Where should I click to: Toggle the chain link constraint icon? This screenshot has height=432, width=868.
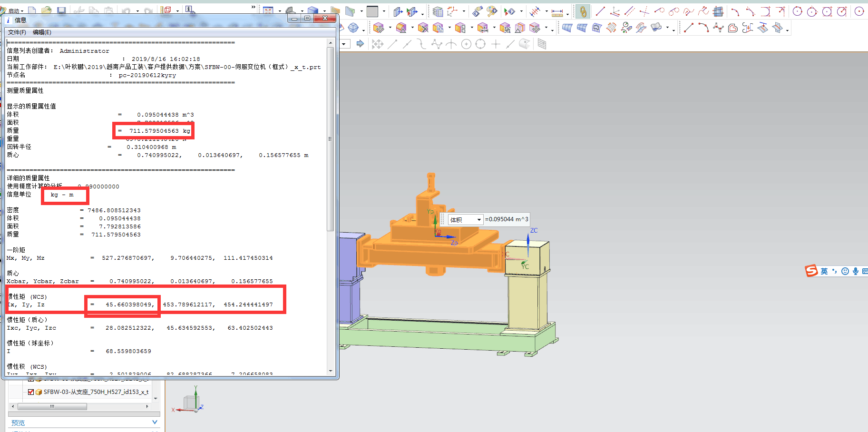click(583, 11)
